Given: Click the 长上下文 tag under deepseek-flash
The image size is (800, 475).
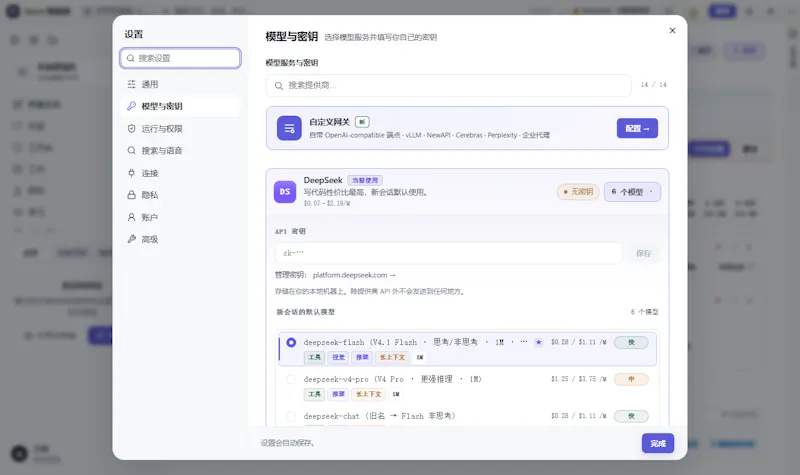Looking at the screenshot, I should (392, 357).
